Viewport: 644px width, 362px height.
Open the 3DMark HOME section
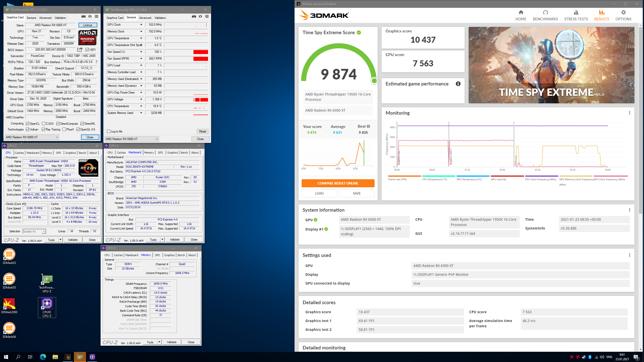[x=521, y=15]
